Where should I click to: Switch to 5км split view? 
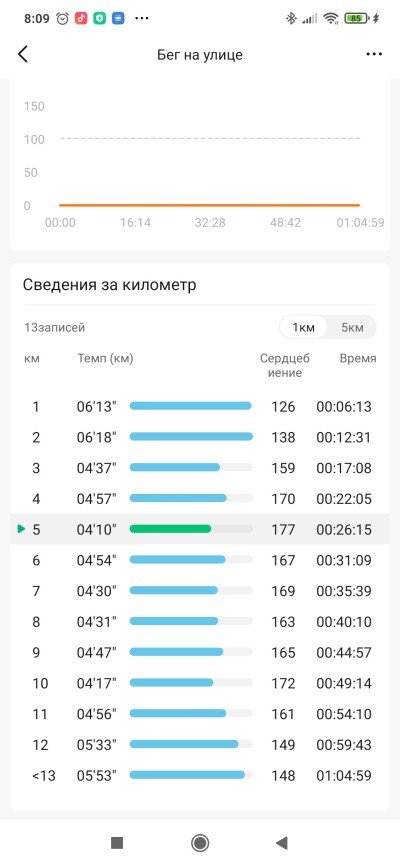352,327
